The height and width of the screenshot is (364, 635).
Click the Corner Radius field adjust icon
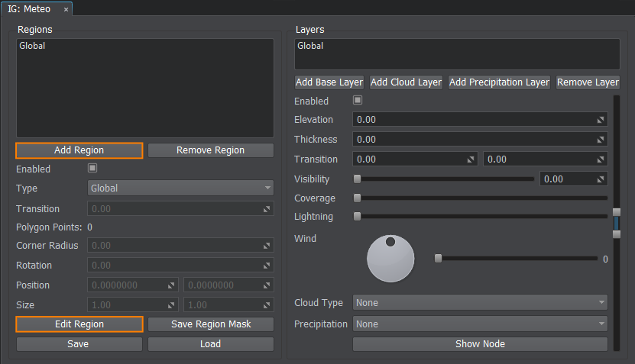[x=267, y=246]
